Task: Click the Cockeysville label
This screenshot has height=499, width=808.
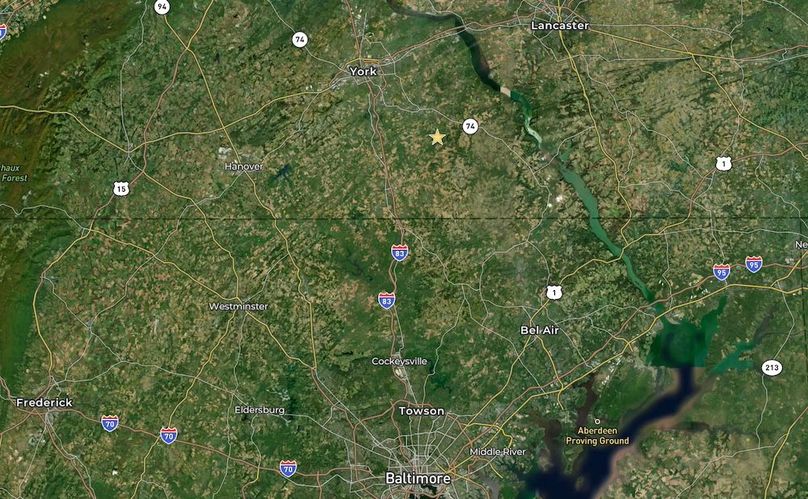Action: [399, 361]
